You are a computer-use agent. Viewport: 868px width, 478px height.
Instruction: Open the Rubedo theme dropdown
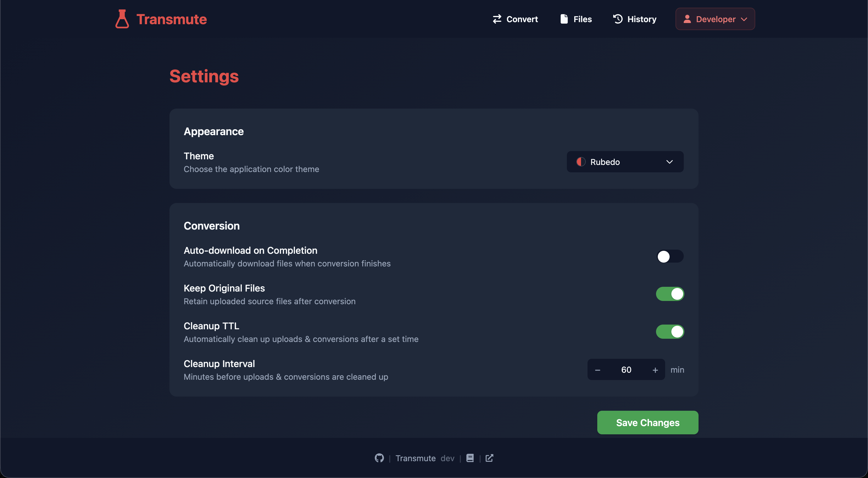pyautogui.click(x=625, y=162)
